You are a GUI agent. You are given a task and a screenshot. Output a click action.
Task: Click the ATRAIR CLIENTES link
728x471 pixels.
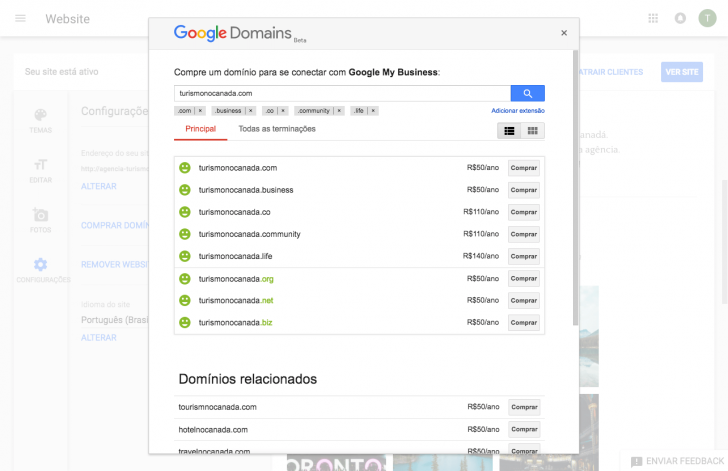[611, 72]
